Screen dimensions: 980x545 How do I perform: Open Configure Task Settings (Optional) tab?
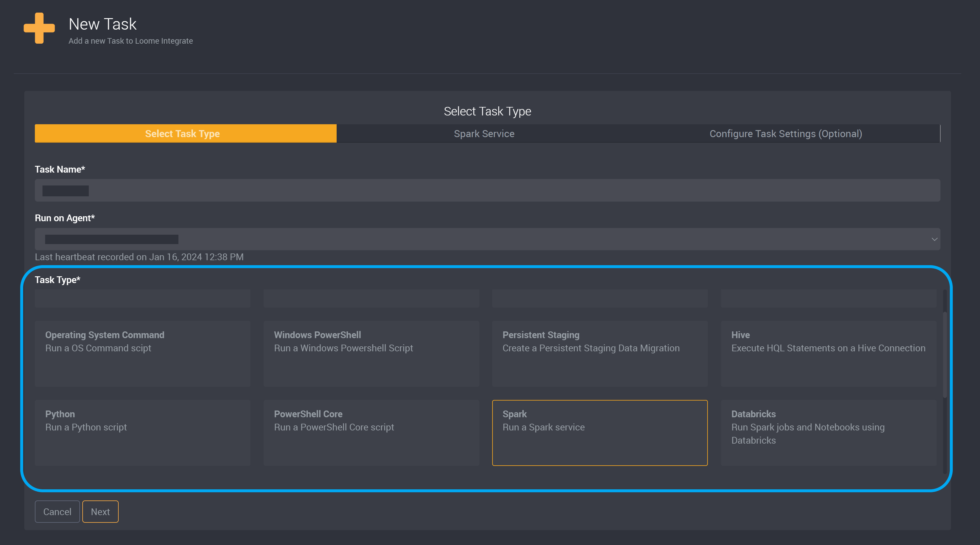[785, 134]
